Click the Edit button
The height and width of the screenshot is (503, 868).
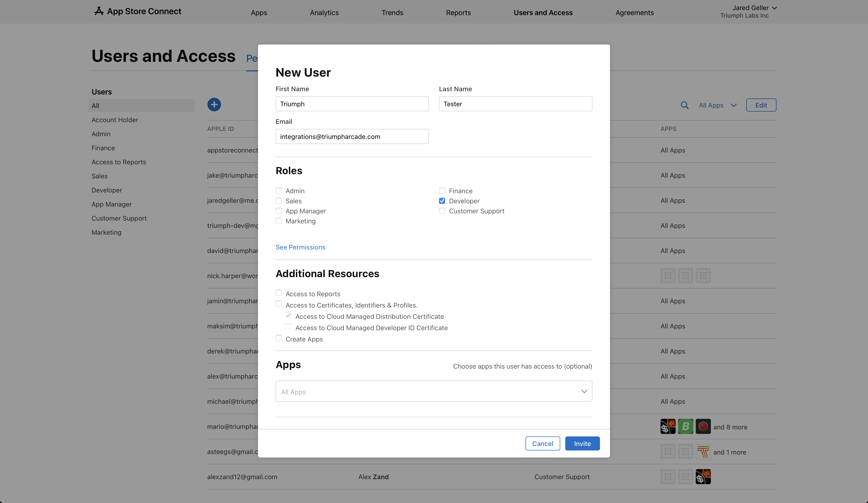point(761,105)
